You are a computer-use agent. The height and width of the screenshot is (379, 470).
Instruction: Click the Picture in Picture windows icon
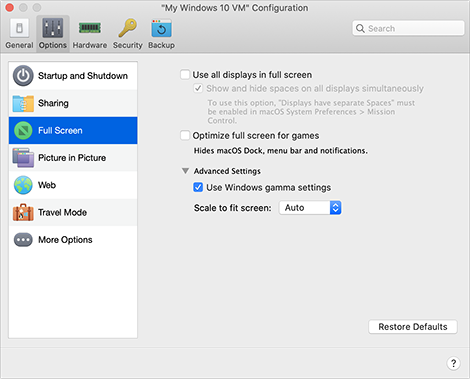[x=23, y=158]
